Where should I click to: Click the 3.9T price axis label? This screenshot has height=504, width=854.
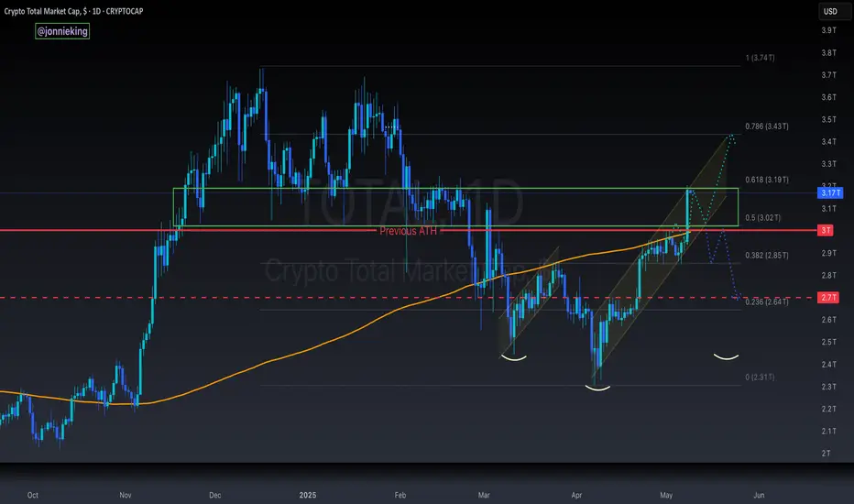828,30
